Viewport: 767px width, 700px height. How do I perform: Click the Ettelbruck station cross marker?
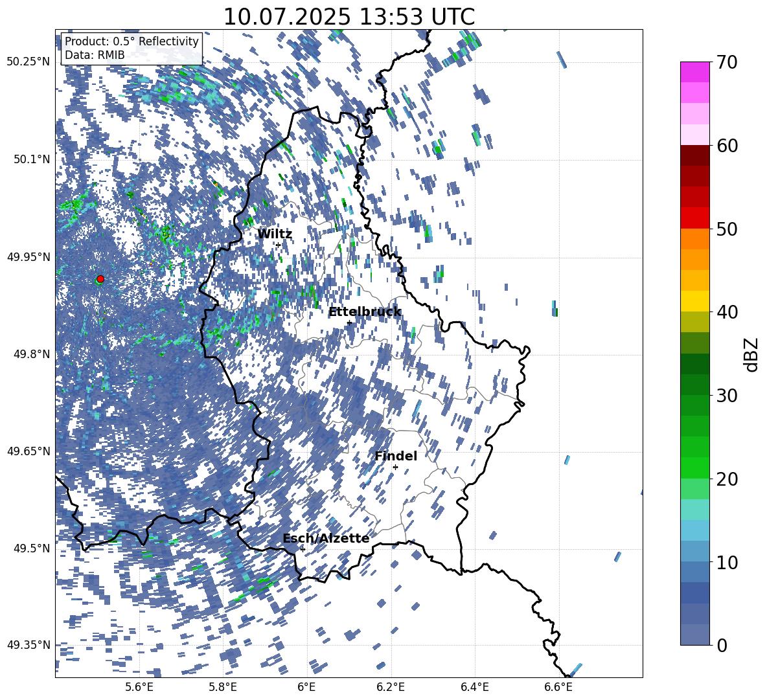point(349,322)
